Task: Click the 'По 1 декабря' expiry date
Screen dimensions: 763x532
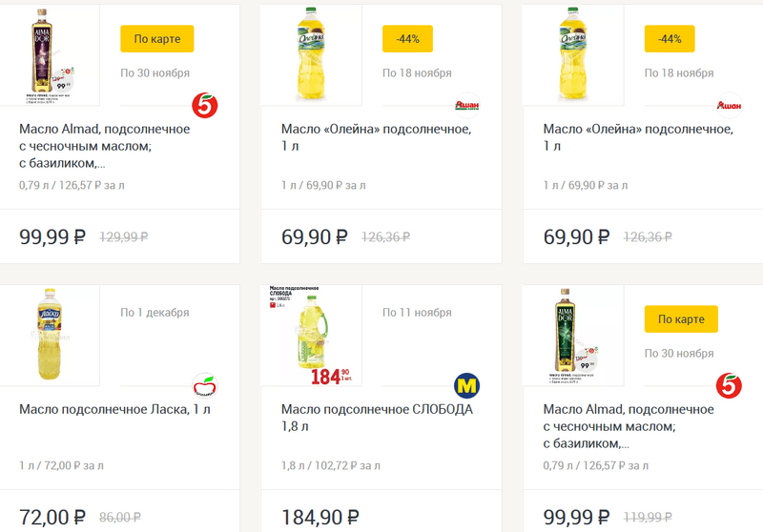Action: 155,313
